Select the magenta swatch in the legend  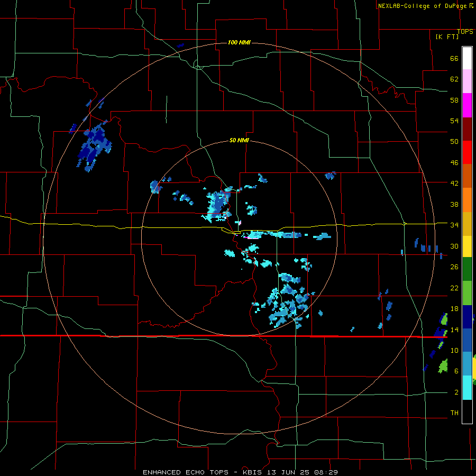(467, 105)
